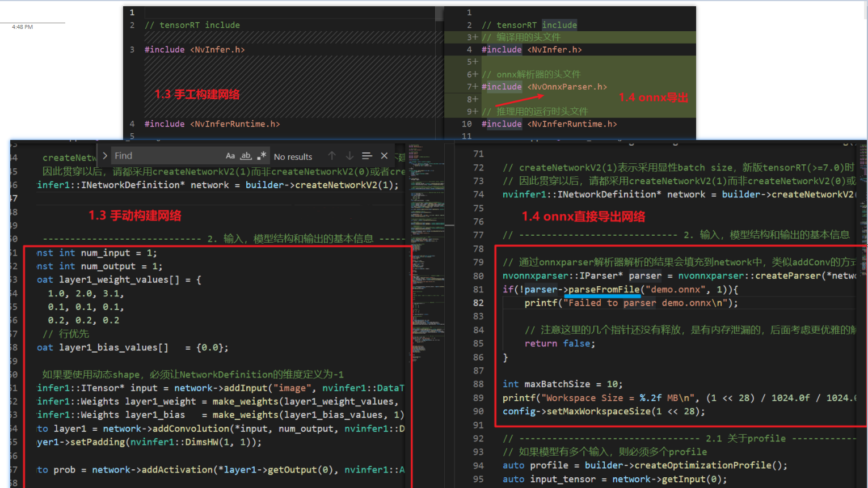Click added diff line marker 7+

(472, 87)
